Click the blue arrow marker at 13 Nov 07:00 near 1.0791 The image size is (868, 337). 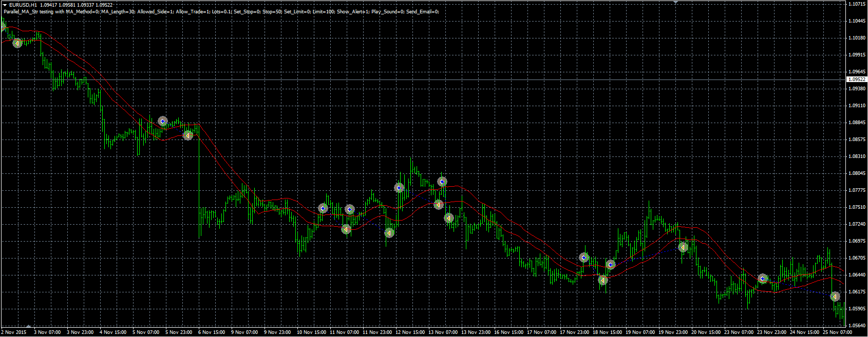tap(442, 182)
